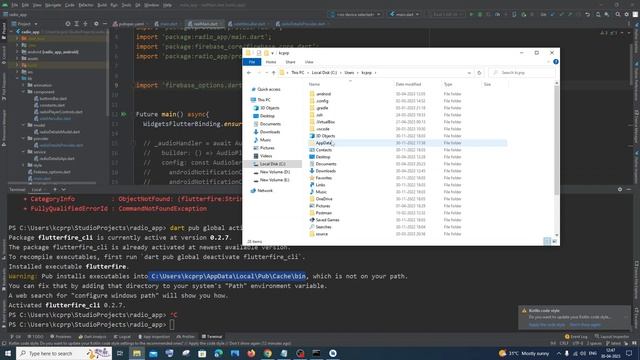Image resolution: width=640 pixels, height=360 pixels.
Task: Open Local Disk (C:) in navigation pane
Action: tap(272, 164)
